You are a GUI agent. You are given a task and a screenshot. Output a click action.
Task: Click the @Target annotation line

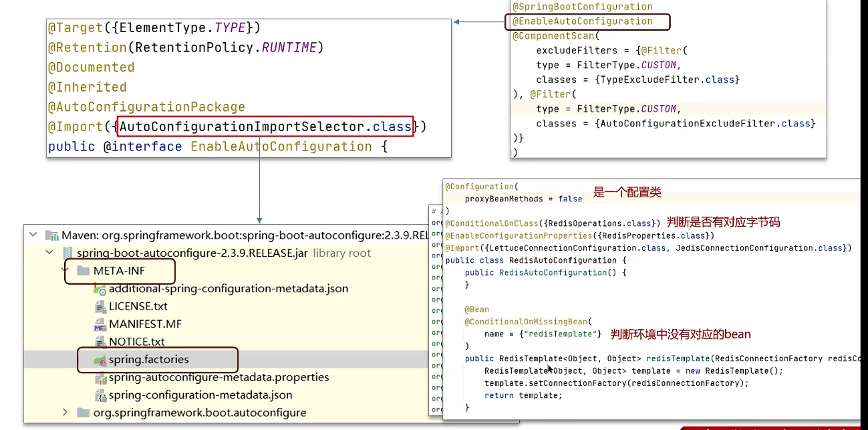click(154, 28)
